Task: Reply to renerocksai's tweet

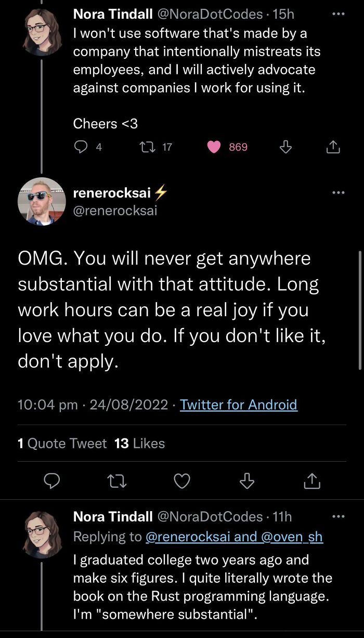Action: click(50, 481)
